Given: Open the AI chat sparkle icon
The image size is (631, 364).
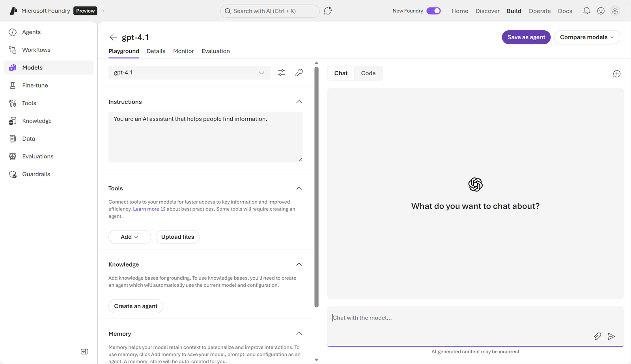Looking at the screenshot, I should pyautogui.click(x=328, y=11).
